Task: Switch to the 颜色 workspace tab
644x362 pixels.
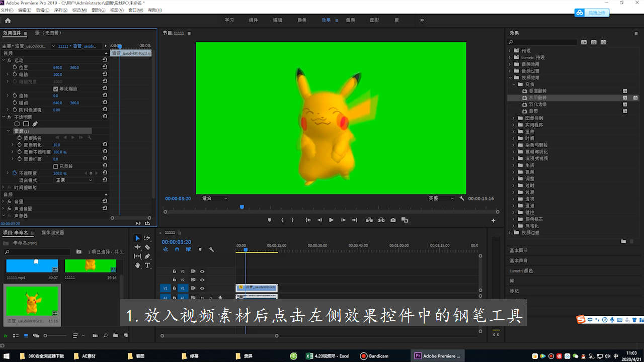Action: click(302, 20)
